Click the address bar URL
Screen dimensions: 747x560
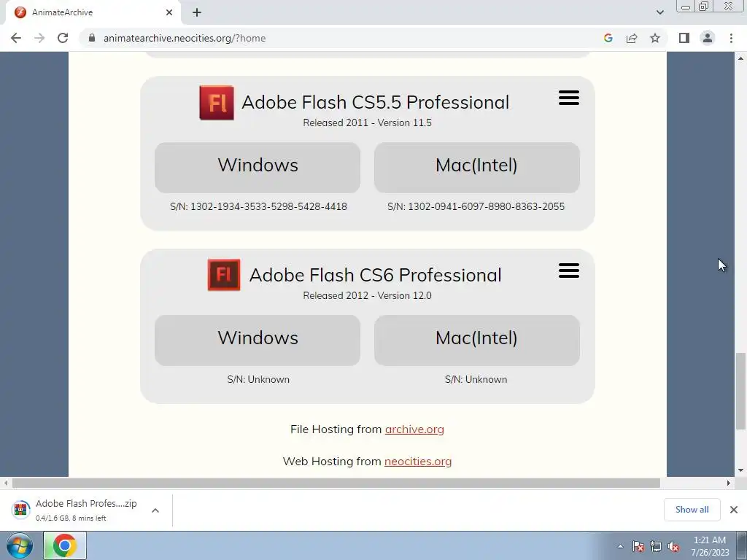click(185, 38)
